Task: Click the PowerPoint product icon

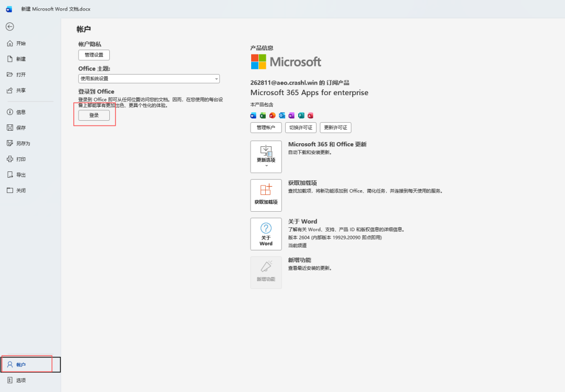Action: coord(273,116)
